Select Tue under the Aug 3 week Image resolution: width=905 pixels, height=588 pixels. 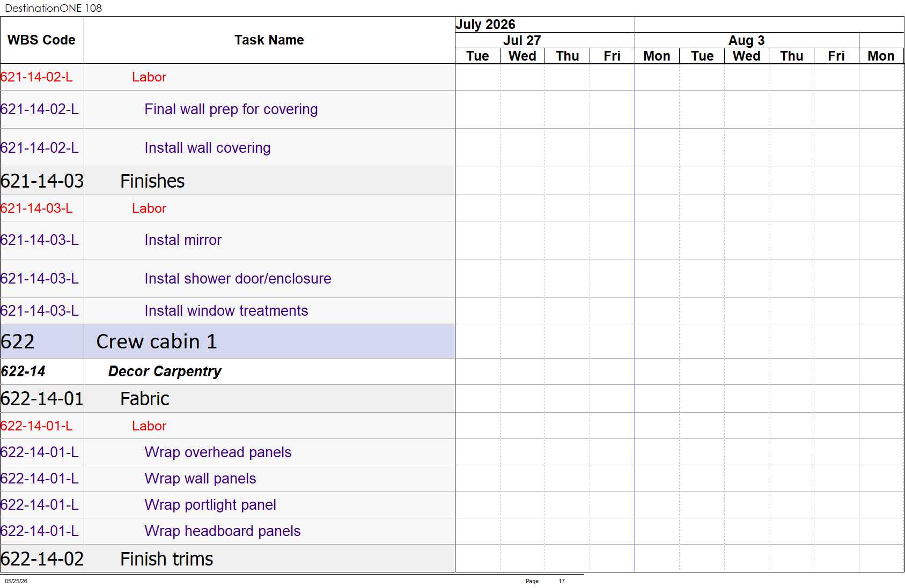click(702, 56)
